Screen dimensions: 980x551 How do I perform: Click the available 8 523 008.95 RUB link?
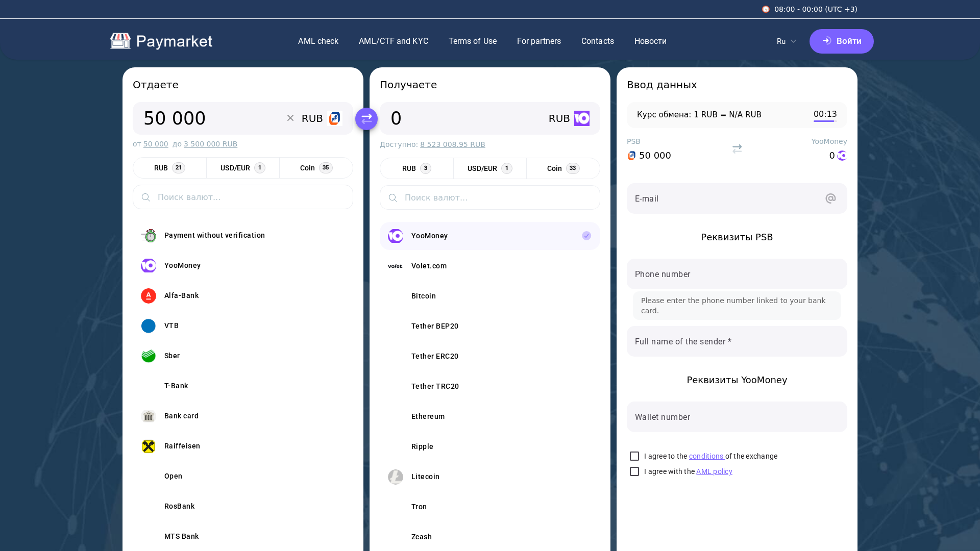(453, 144)
